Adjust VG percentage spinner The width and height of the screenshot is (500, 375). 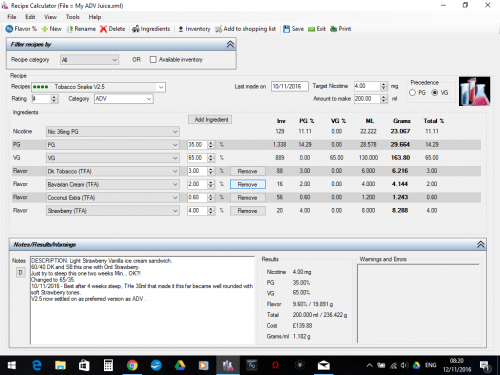(211, 158)
